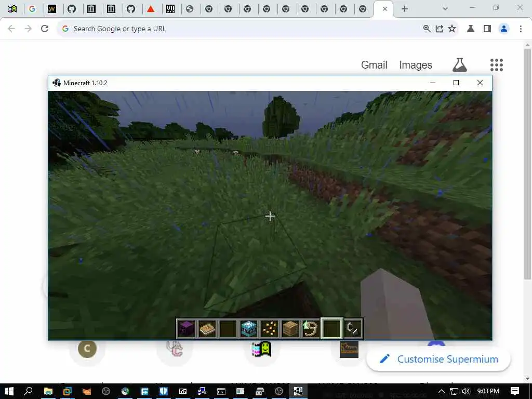
Task: Click the browser page vertical scrollbar
Action: tap(527, 164)
